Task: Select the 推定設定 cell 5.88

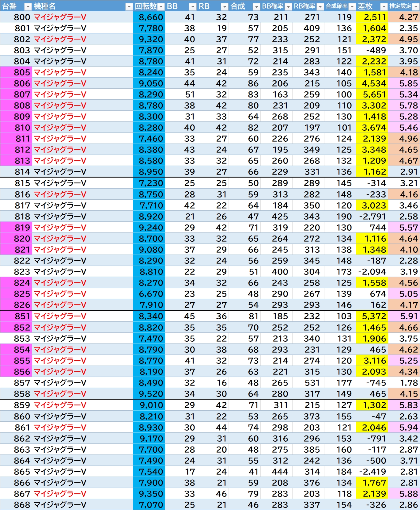Action: click(x=404, y=494)
